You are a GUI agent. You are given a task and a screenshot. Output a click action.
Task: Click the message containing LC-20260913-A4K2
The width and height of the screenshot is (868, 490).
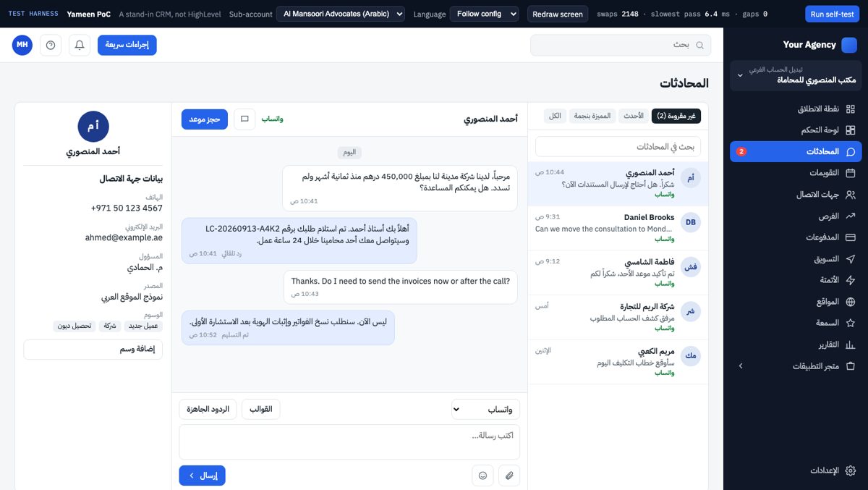[299, 241]
